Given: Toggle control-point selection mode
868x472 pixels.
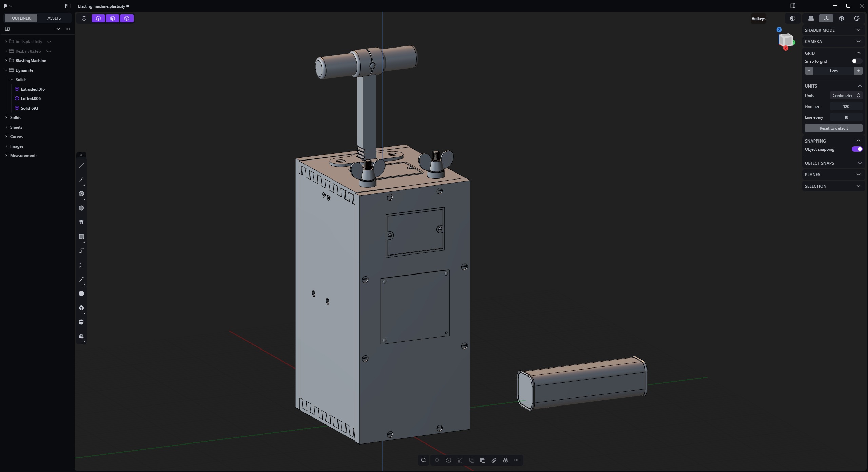Looking at the screenshot, I should point(84,18).
